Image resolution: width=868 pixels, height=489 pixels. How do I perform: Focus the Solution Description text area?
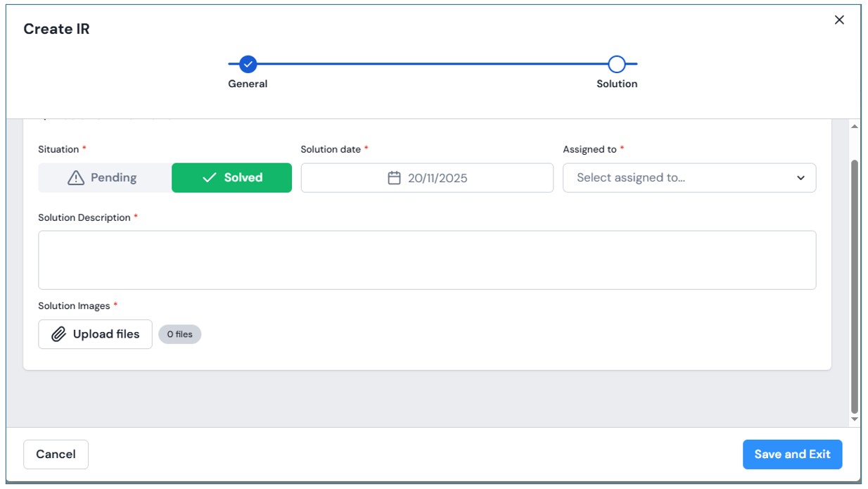[x=427, y=260]
